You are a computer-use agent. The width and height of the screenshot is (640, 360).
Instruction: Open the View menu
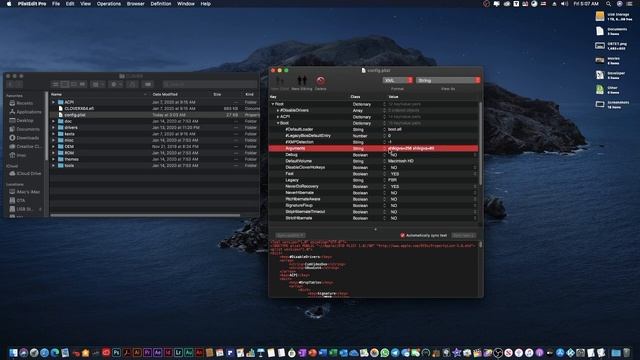click(x=85, y=4)
